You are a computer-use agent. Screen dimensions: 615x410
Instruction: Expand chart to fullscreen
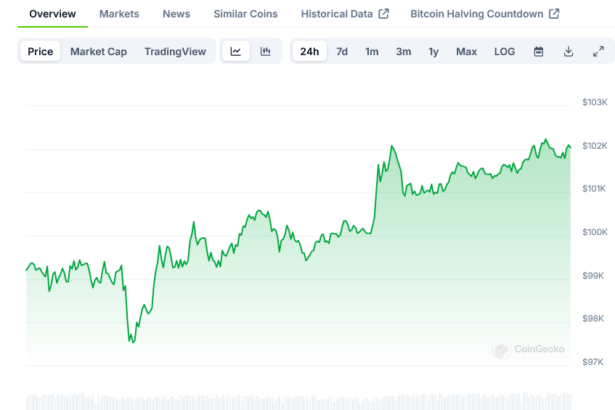(x=598, y=52)
